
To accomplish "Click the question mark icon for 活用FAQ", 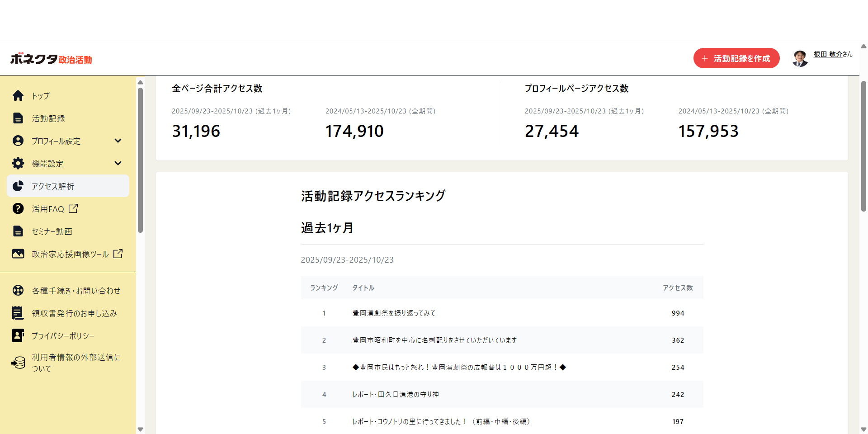I will tap(18, 209).
